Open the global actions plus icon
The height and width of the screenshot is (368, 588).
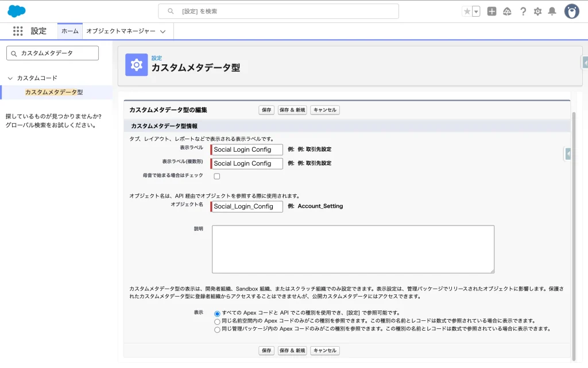[492, 11]
